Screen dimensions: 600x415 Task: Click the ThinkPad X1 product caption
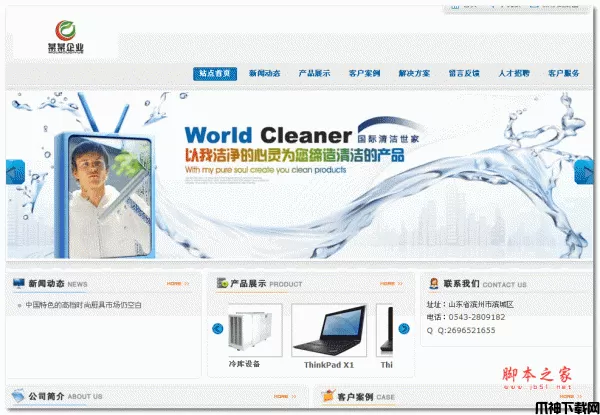tap(329, 365)
